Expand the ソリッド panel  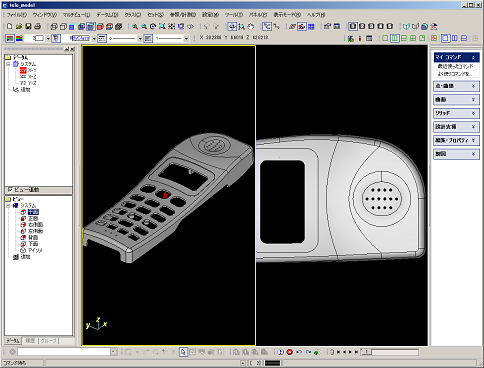(456, 113)
